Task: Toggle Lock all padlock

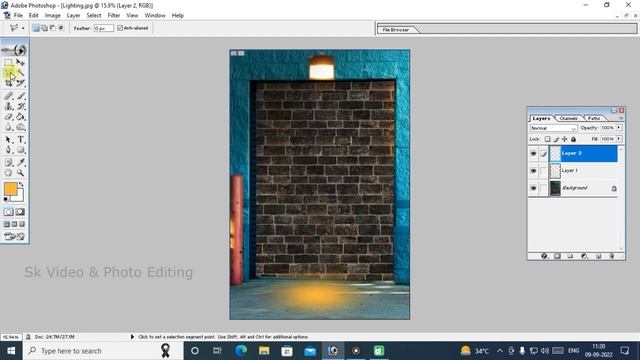Action: (x=573, y=139)
